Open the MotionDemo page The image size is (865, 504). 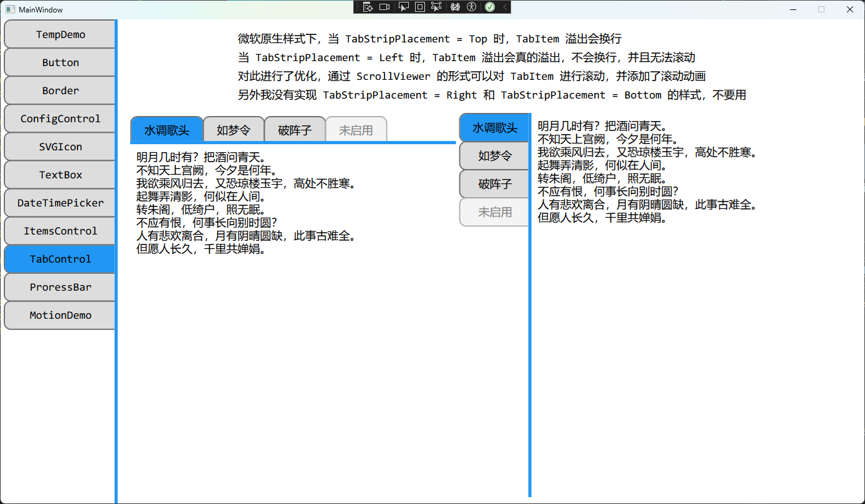[60, 315]
